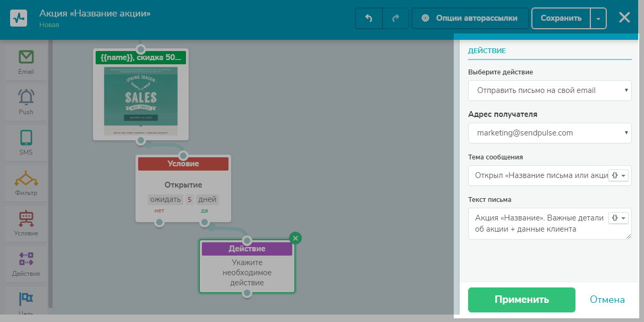This screenshot has height=322, width=644.
Task: Select the Условие block icon in sidebar
Action: point(26,219)
